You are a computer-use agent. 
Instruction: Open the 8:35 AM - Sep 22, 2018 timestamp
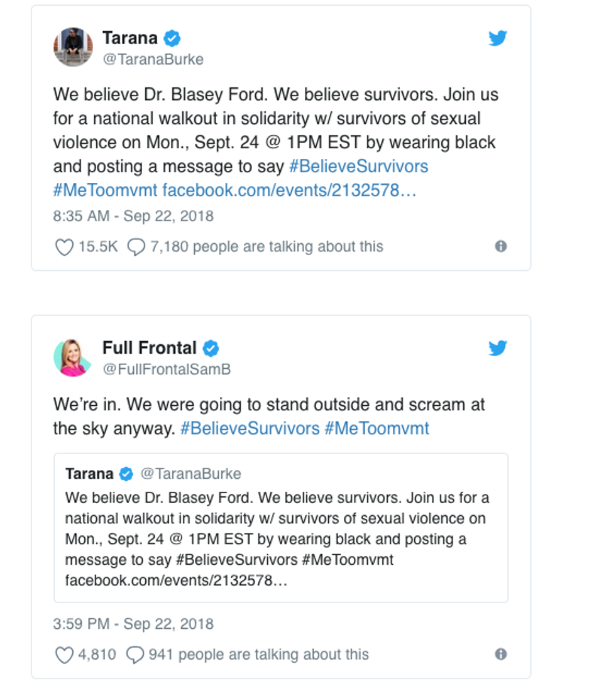[x=133, y=216]
